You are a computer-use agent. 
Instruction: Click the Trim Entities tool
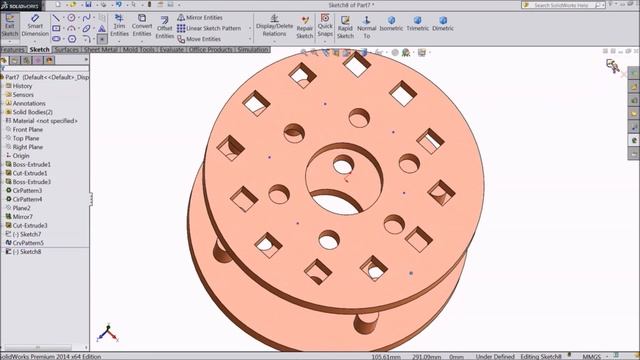119,24
